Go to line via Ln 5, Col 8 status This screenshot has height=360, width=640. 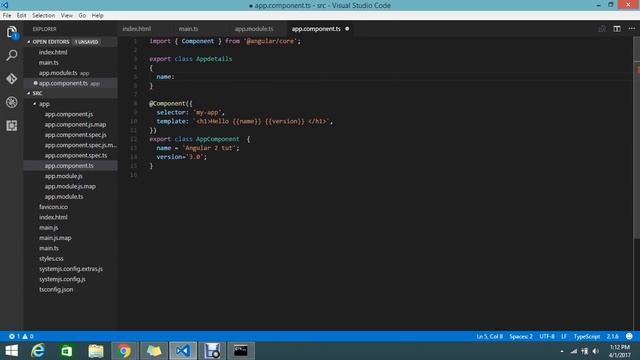(x=489, y=336)
